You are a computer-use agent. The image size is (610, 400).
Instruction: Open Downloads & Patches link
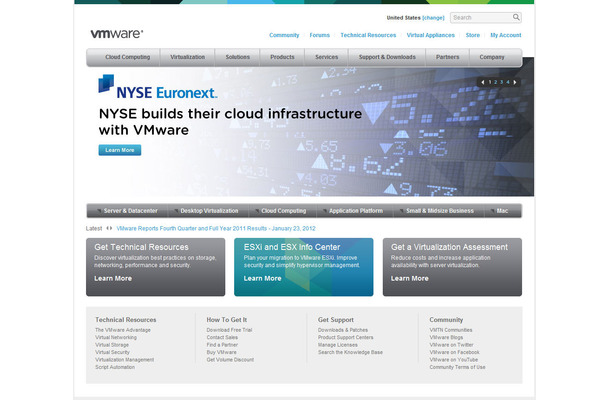pos(343,330)
